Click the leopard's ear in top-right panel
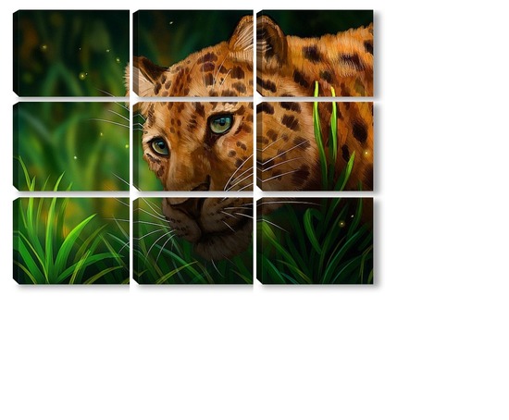This screenshot has width=509, height=420. tap(271, 43)
